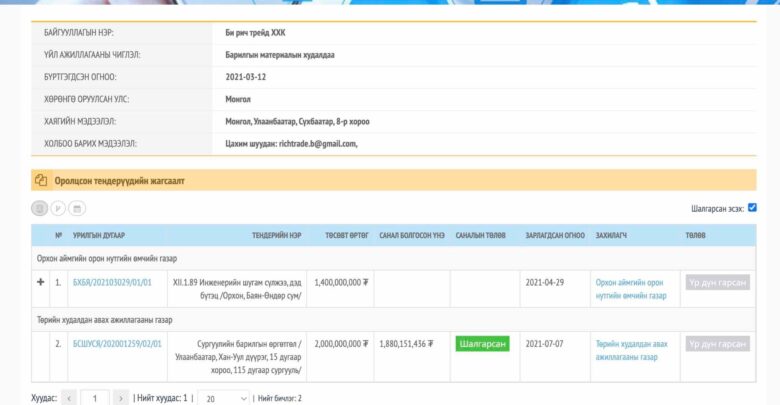Click the calendar-style round toolbar icon
Viewport: 780px width, 405px height.
point(77,209)
